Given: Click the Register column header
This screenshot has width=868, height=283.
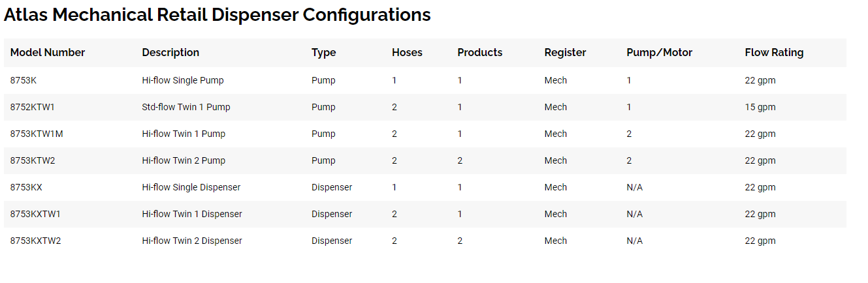Looking at the screenshot, I should point(565,53).
